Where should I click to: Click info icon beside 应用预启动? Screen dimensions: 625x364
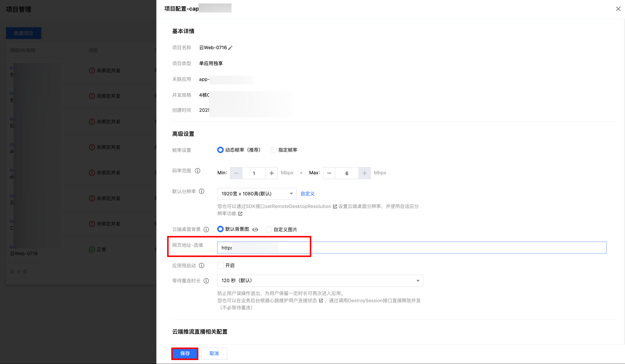click(202, 266)
